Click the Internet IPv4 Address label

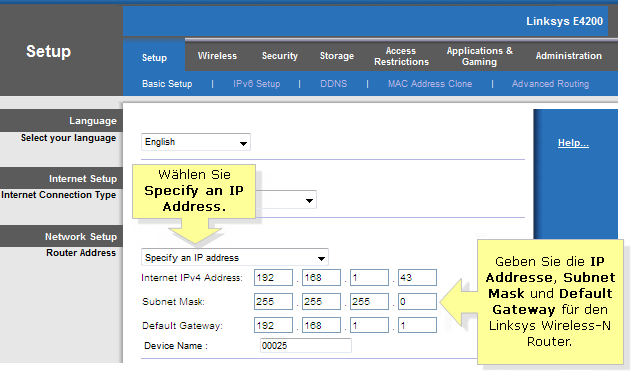[x=192, y=278]
